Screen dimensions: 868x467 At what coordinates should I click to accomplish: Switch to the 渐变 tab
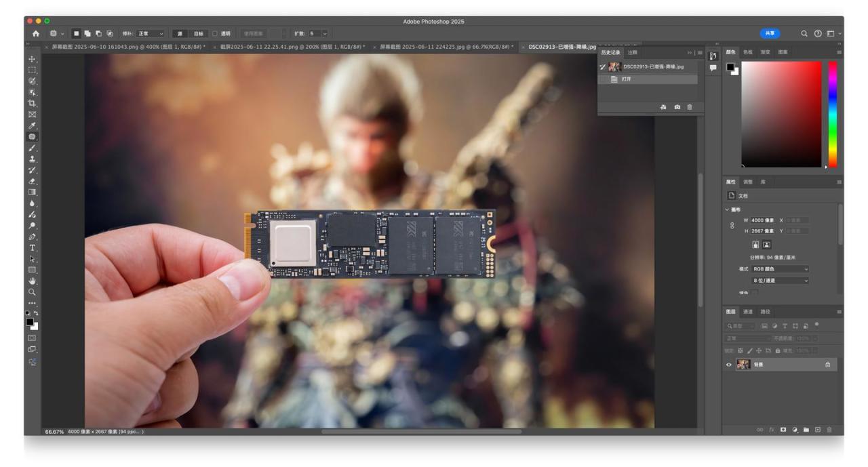766,52
